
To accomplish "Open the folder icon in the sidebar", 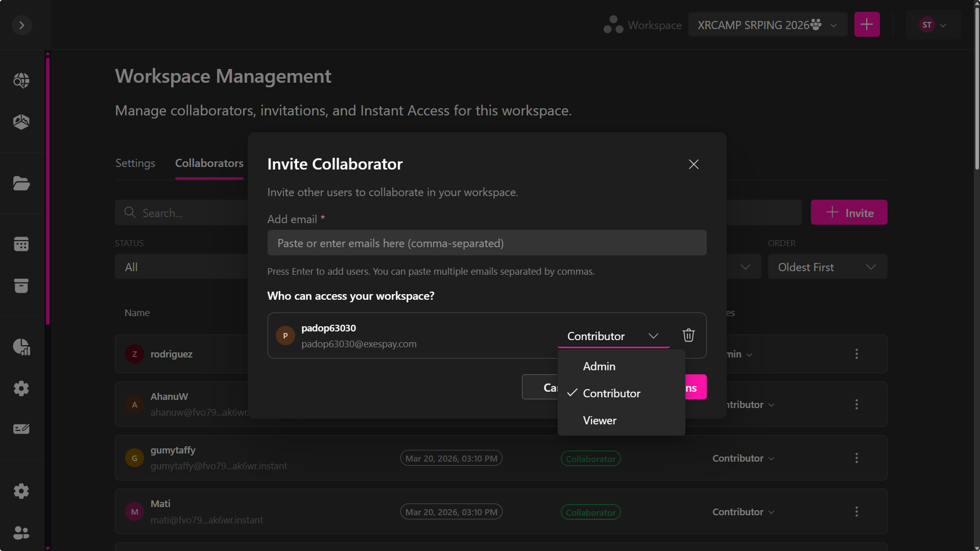I will tap(21, 183).
